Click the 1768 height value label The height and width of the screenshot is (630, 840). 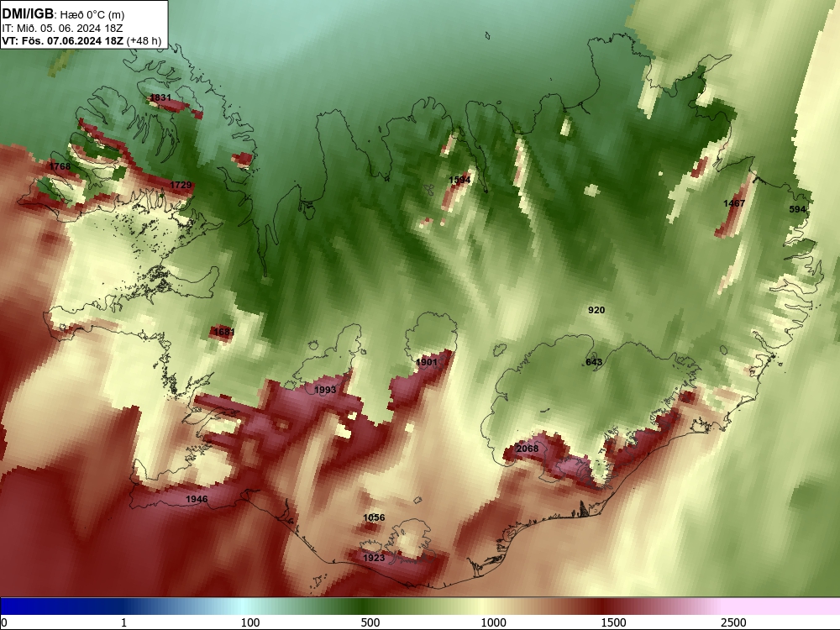(x=60, y=166)
